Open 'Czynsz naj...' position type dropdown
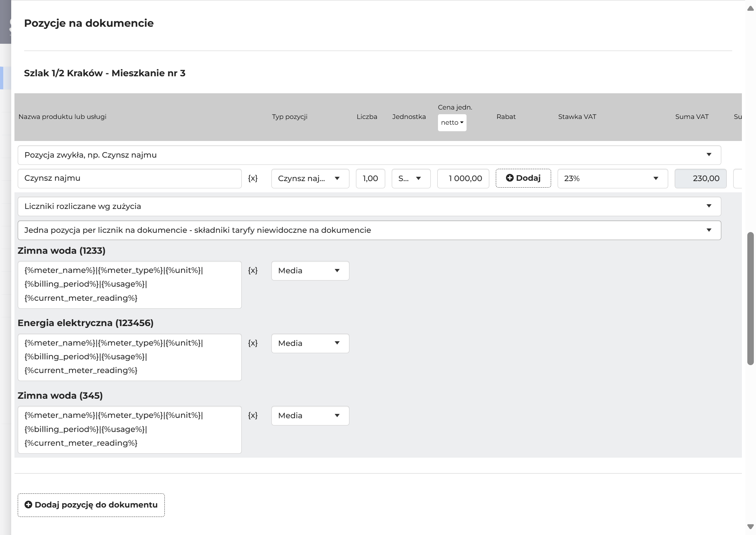The image size is (756, 535). coord(310,178)
